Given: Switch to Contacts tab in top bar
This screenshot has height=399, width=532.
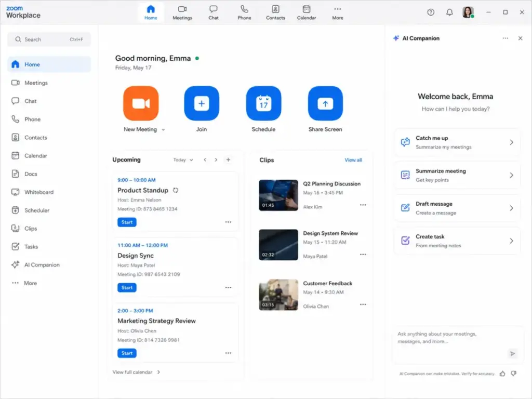Looking at the screenshot, I should tap(275, 12).
